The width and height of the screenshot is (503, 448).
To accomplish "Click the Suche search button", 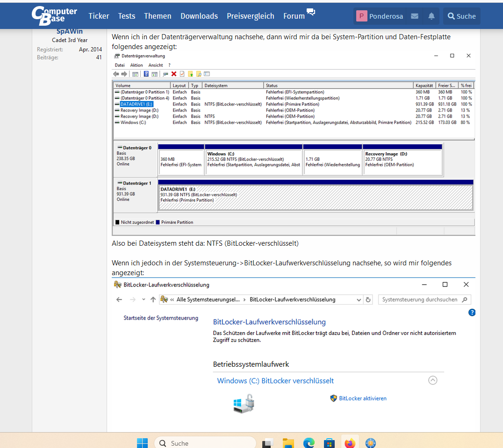I will pyautogui.click(x=461, y=16).
